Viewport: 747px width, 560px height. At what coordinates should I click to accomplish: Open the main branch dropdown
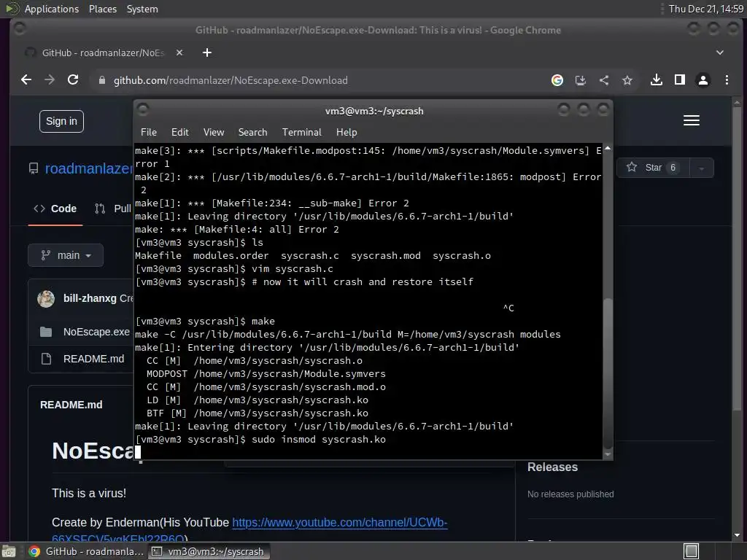66,256
